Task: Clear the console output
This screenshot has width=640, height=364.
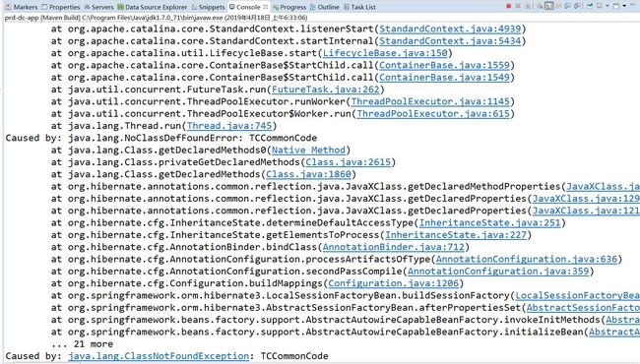Action: (540, 6)
